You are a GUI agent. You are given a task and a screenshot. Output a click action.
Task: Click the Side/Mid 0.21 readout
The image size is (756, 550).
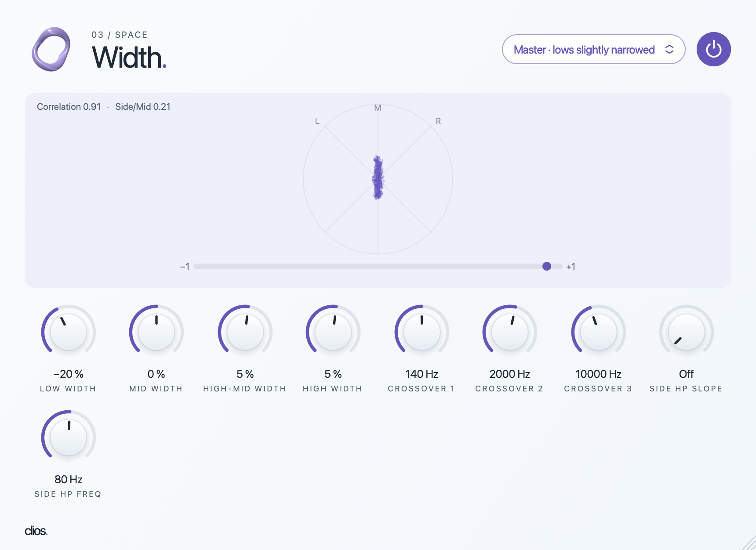pos(143,107)
